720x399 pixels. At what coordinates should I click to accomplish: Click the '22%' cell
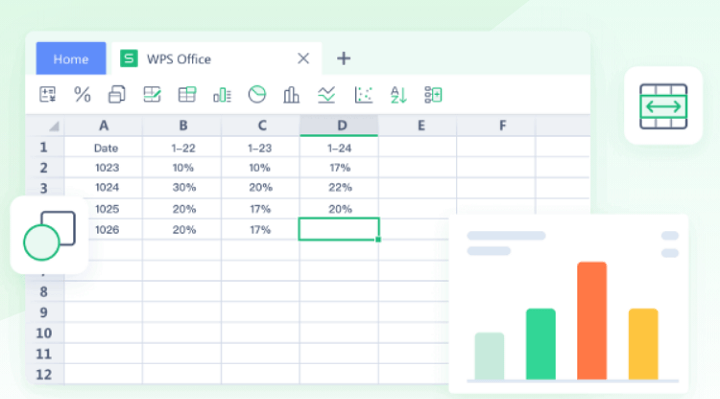[339, 188]
